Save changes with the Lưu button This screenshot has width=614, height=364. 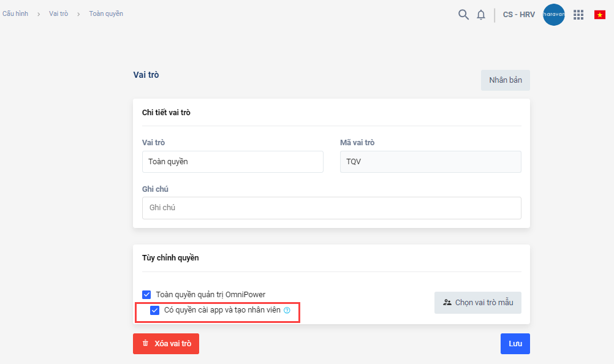tap(515, 344)
